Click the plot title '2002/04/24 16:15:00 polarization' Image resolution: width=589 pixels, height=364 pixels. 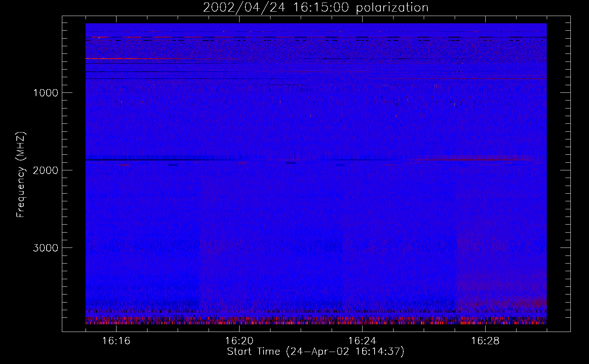[x=316, y=8]
